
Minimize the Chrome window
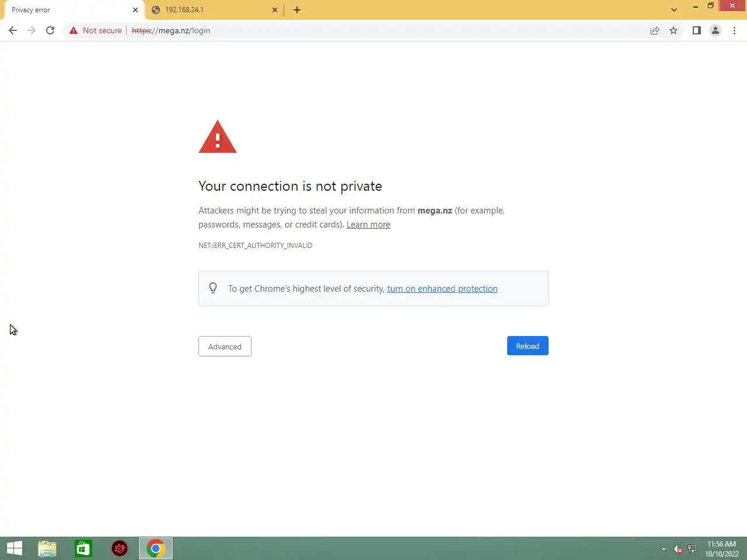point(695,6)
